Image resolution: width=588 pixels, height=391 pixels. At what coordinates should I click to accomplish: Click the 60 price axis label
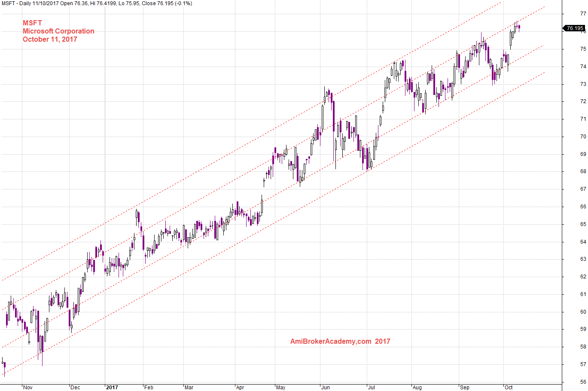[x=583, y=312]
